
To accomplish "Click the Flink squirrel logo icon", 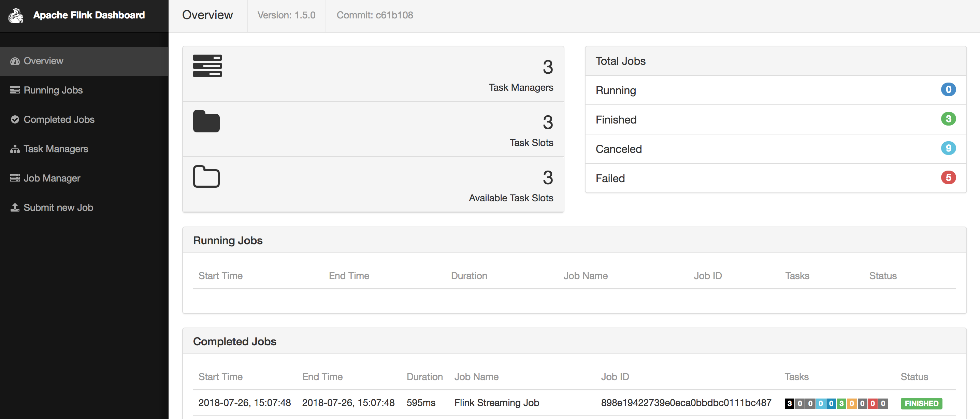I will click(x=16, y=16).
